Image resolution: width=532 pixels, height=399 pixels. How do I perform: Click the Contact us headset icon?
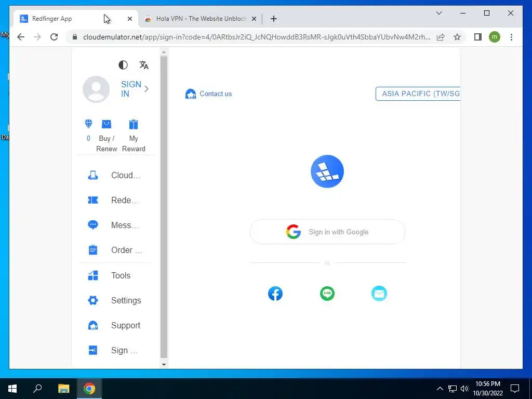coord(191,94)
